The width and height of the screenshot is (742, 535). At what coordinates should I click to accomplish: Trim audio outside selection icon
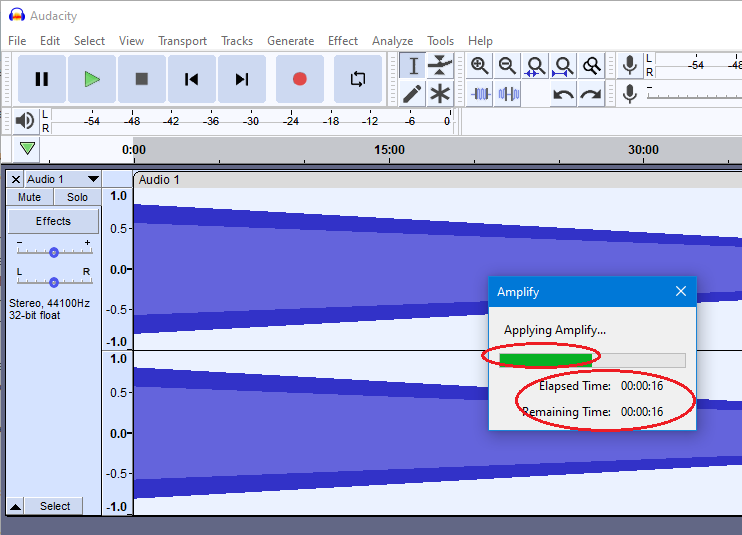click(479, 94)
